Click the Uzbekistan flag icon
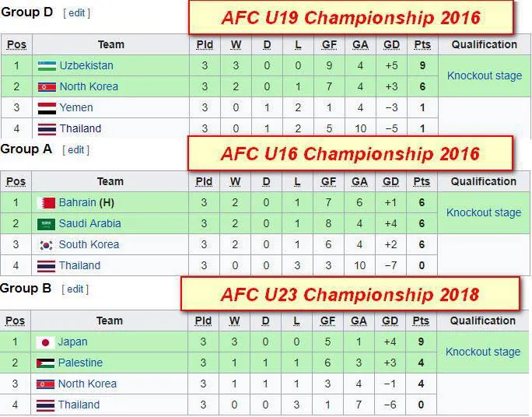 click(46, 66)
